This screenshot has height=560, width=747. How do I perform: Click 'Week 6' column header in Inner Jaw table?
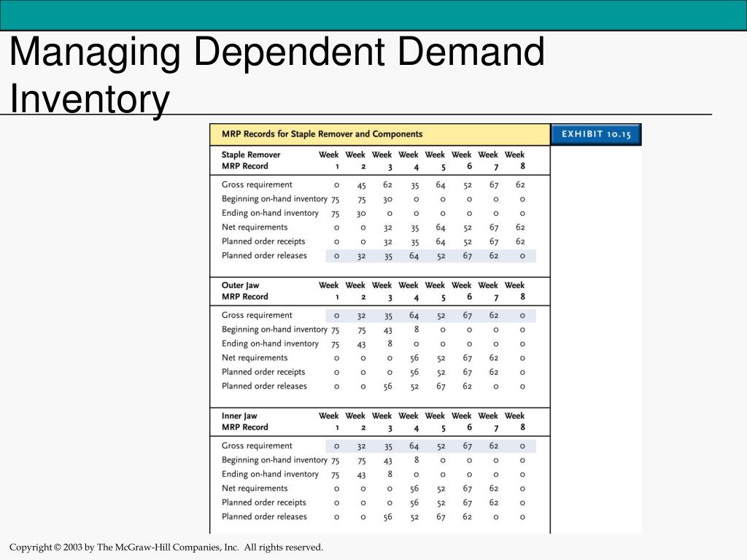pyautogui.click(x=462, y=421)
